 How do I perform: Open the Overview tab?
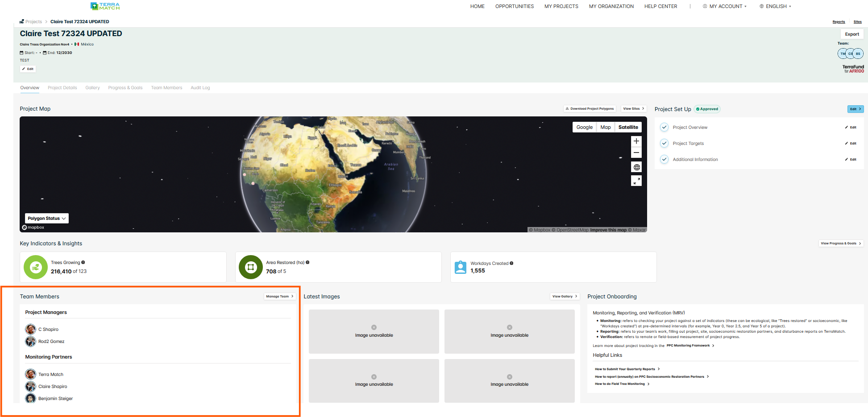[x=29, y=88]
